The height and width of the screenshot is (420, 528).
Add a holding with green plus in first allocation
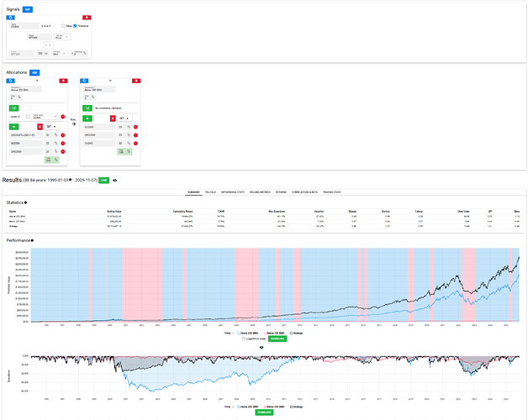pyautogui.click(x=13, y=127)
